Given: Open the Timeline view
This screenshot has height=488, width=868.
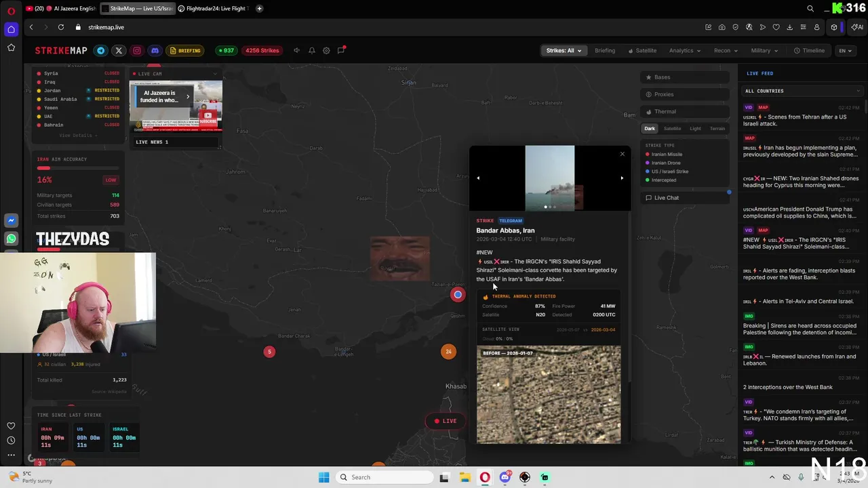Looking at the screenshot, I should click(810, 50).
